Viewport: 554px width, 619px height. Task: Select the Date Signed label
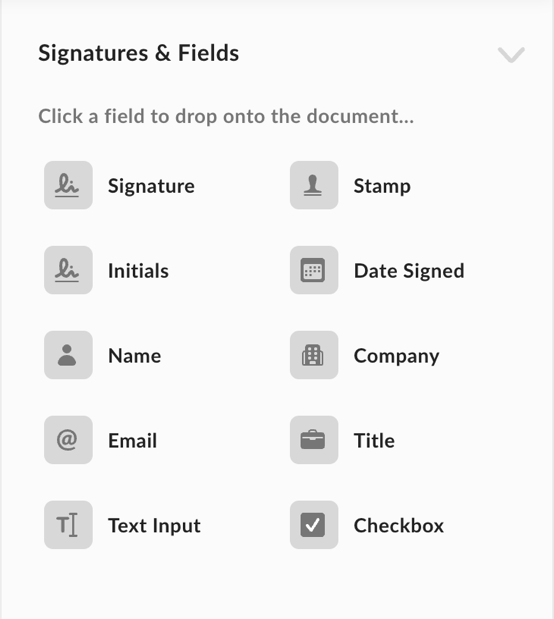click(409, 271)
